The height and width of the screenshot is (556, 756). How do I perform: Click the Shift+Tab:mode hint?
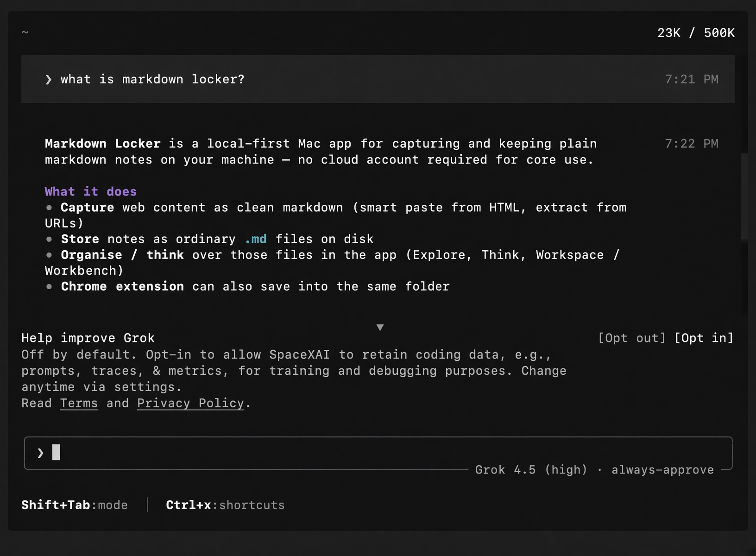75,505
